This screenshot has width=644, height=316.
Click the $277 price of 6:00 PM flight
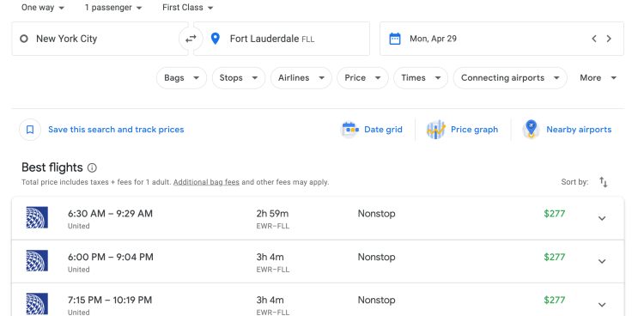coord(555,257)
